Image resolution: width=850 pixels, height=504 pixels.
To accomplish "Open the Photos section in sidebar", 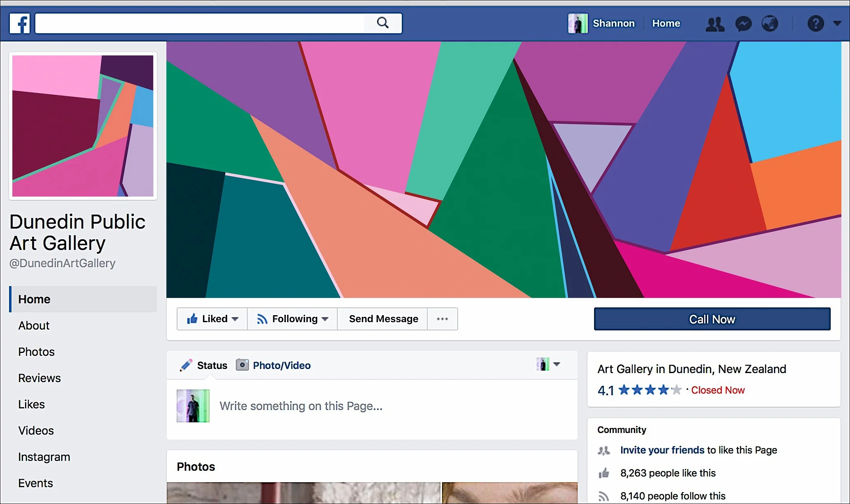I will [x=36, y=352].
